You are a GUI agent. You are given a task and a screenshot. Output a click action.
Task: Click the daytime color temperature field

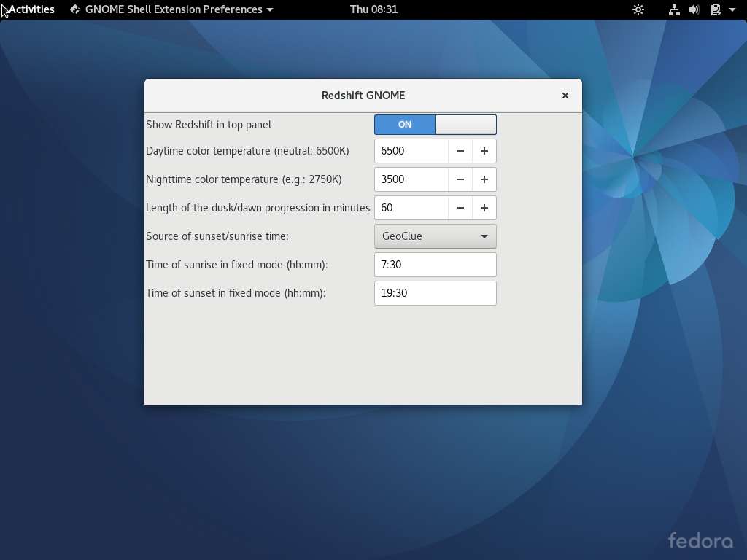tap(411, 151)
